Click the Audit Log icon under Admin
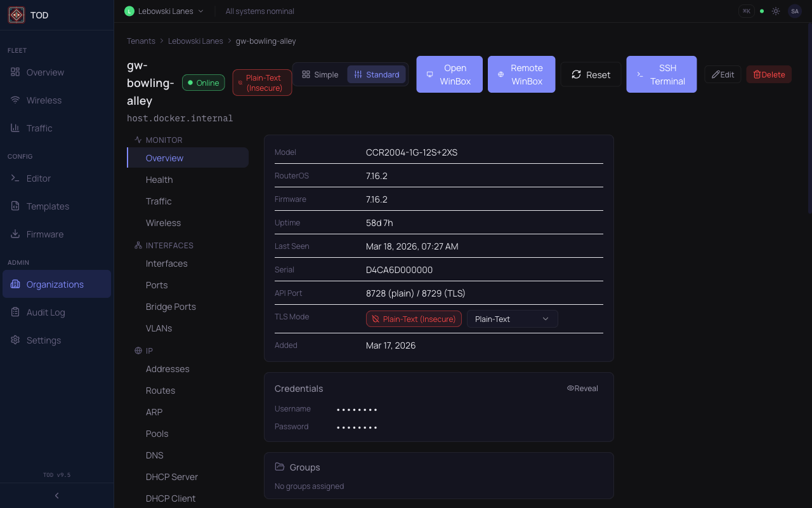 (x=15, y=312)
